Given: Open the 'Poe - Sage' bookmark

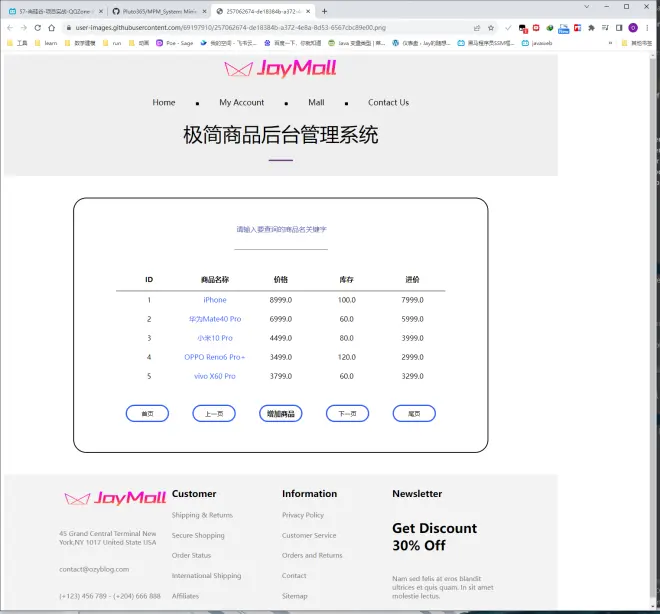Looking at the screenshot, I should (175, 43).
